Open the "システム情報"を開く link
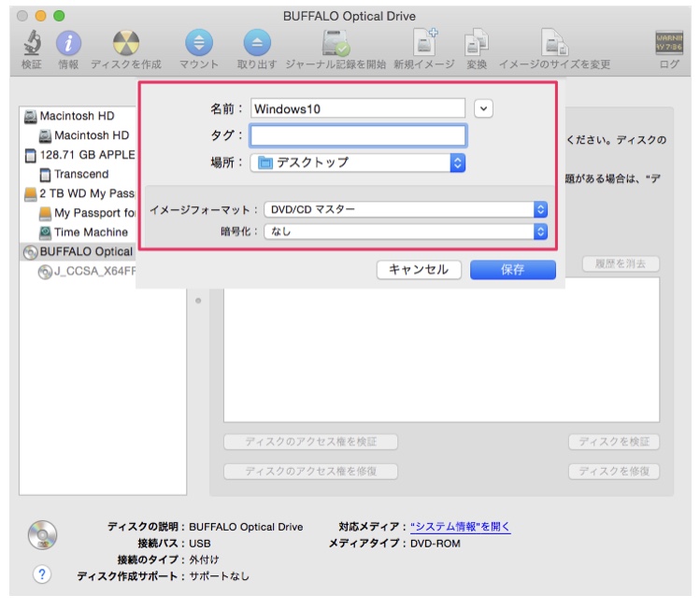 pos(460,527)
